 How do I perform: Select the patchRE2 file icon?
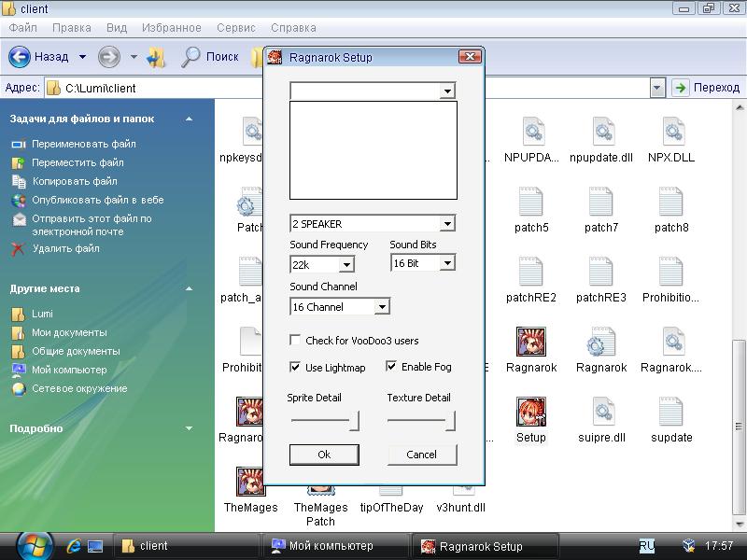530,271
